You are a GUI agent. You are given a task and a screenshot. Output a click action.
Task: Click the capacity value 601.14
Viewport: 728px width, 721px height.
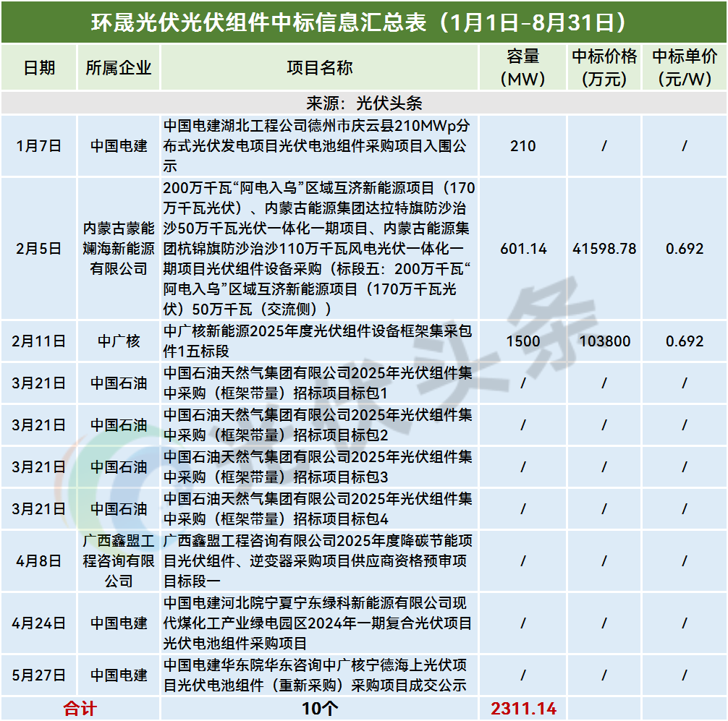(522, 249)
